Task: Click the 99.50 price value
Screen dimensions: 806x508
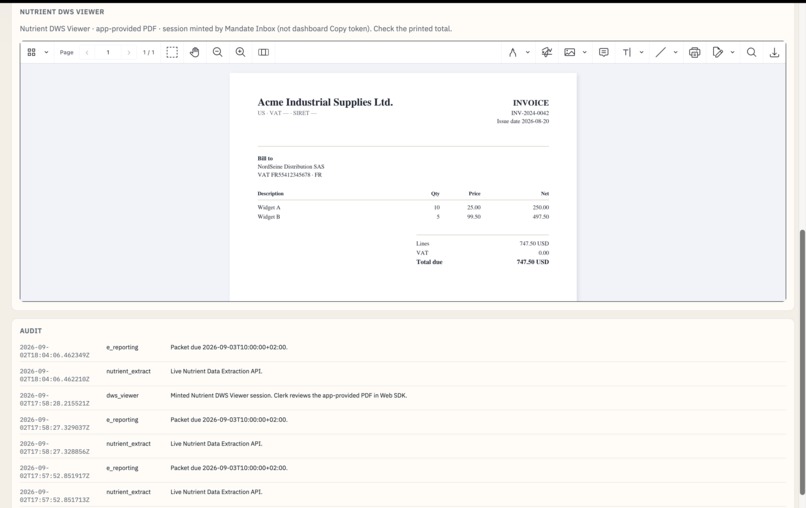Action: point(474,217)
